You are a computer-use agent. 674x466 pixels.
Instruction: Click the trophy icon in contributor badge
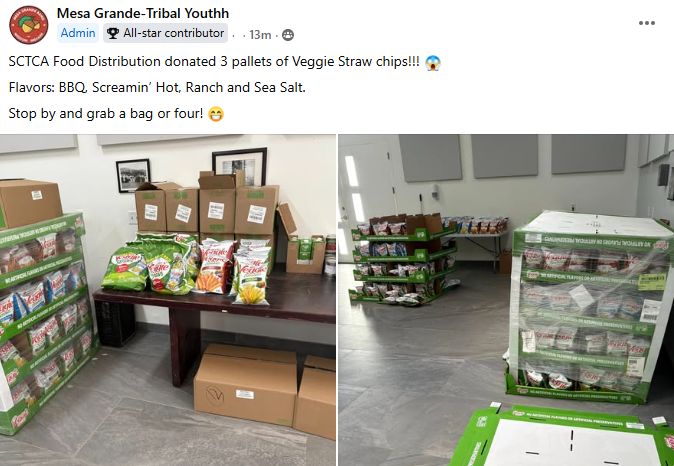click(113, 33)
